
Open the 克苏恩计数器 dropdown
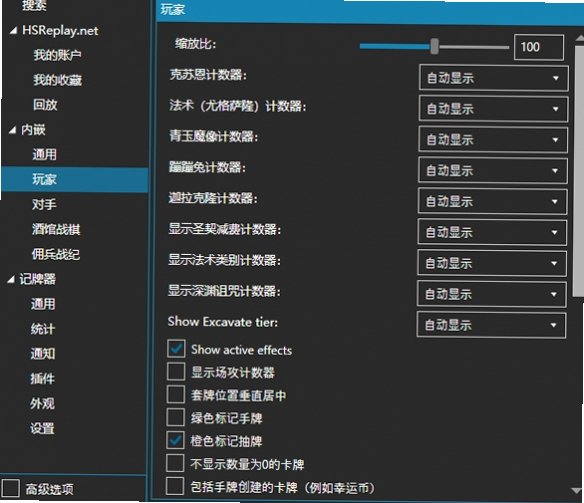(493, 78)
